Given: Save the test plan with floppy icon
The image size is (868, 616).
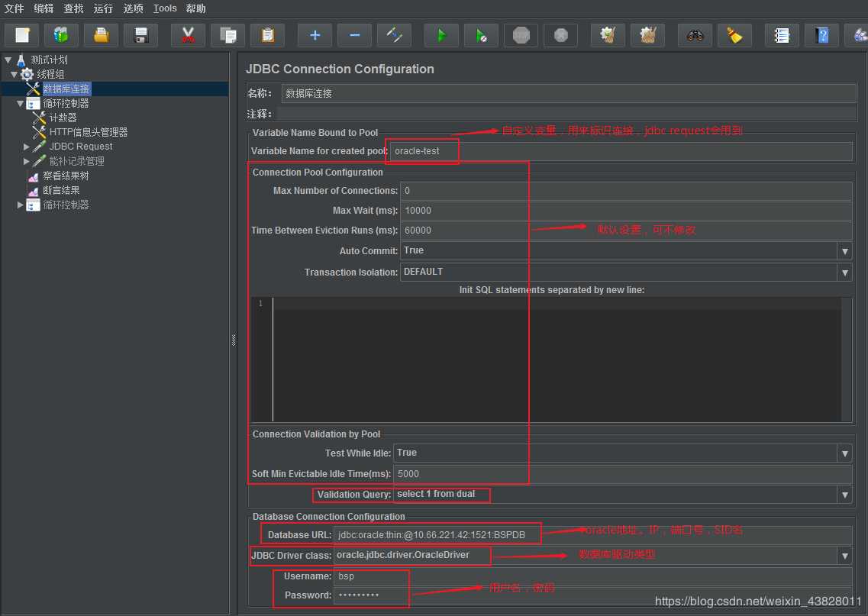Looking at the screenshot, I should coord(140,35).
